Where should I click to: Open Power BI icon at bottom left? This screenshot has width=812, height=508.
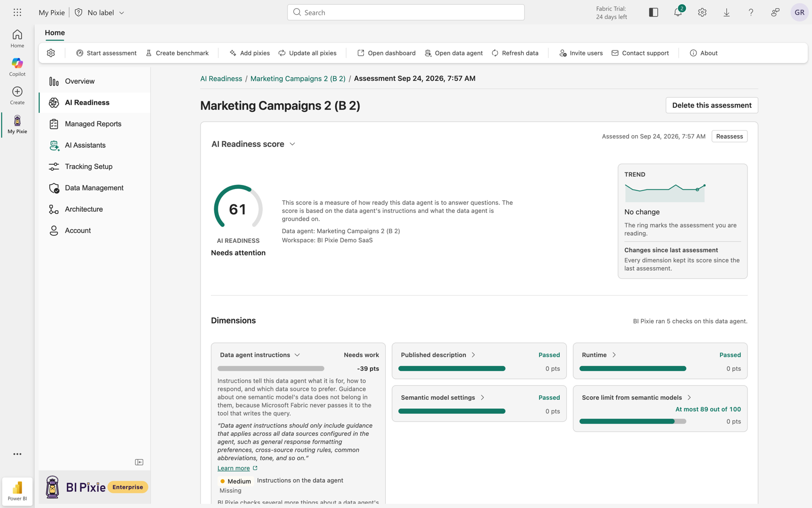coord(17,491)
